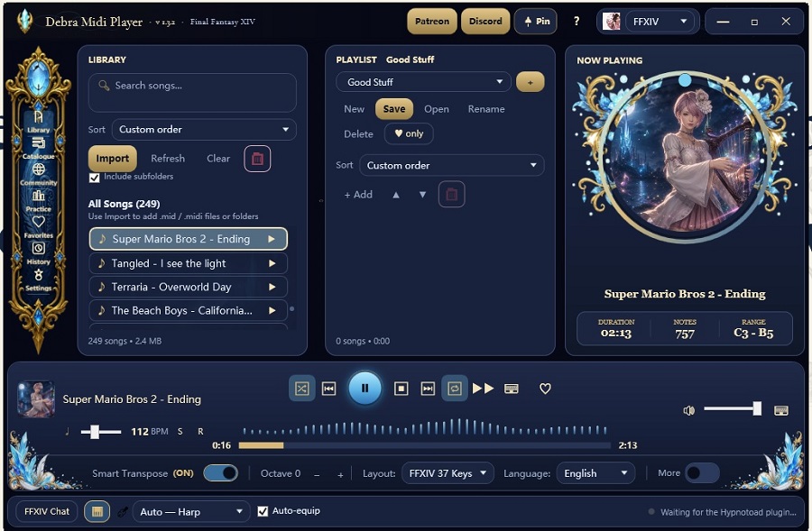
Task: Open the Settings sidebar section
Action: 38,280
